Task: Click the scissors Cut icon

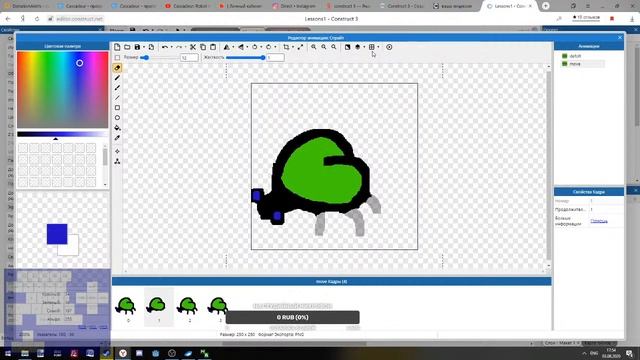Action: tap(193, 47)
